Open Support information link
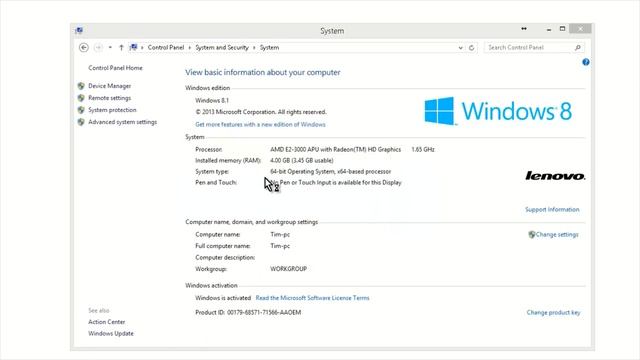 pos(552,209)
